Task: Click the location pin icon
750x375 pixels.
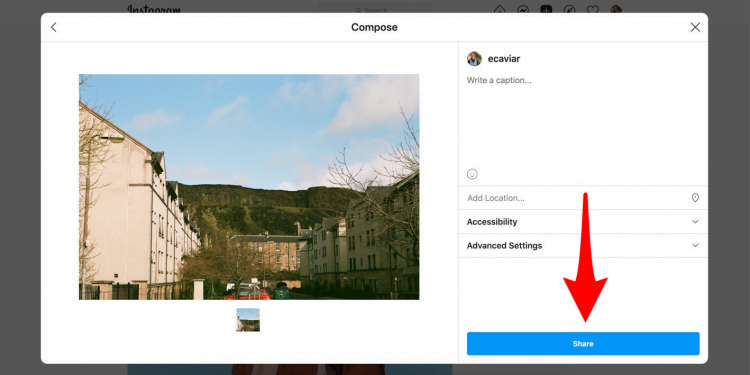Action: coord(695,198)
